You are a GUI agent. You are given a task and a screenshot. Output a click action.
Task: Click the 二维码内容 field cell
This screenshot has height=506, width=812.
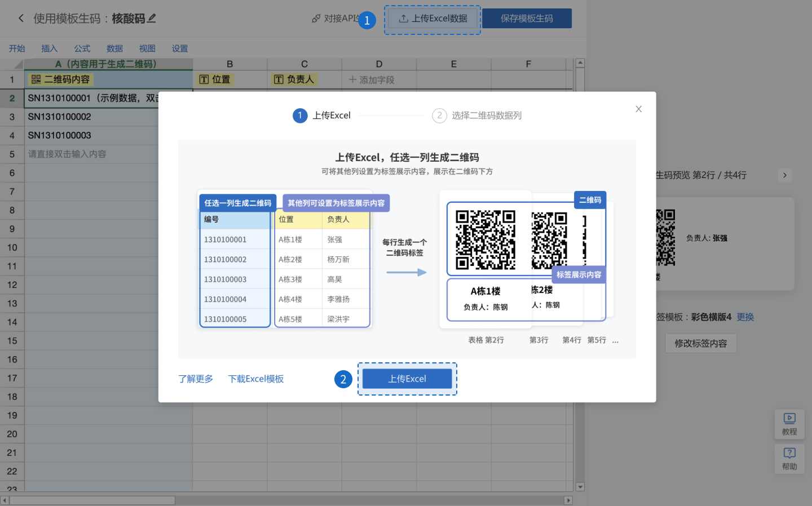pos(108,79)
